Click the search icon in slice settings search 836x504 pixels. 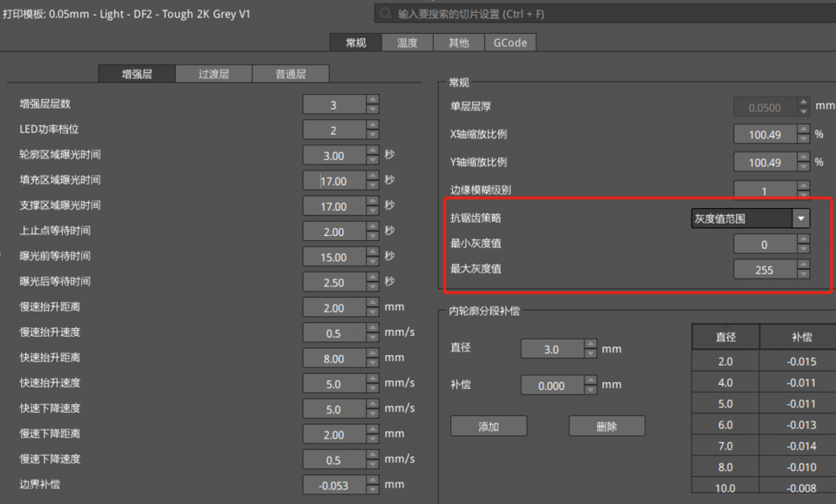point(385,13)
